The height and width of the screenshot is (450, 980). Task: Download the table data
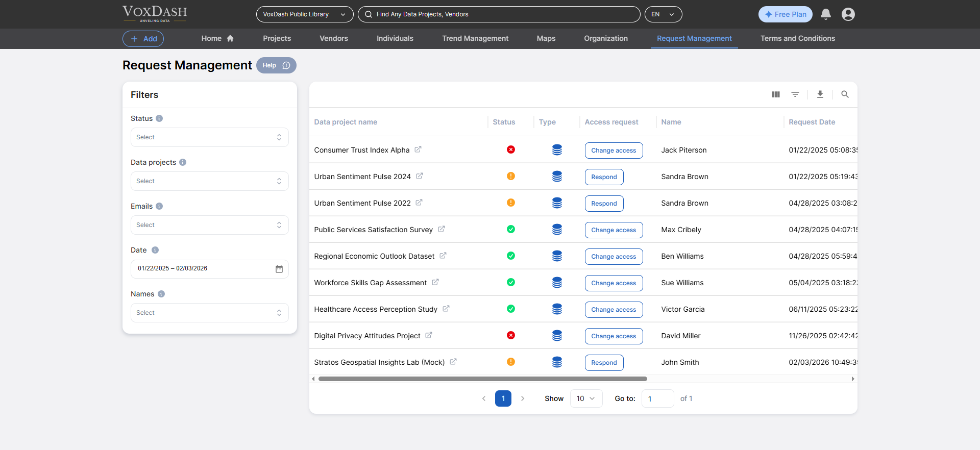820,94
